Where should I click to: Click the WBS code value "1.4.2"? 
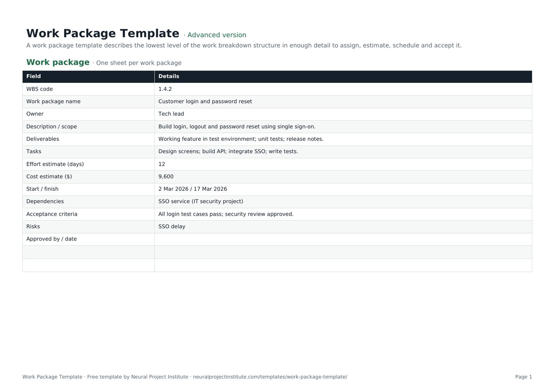(x=343, y=89)
